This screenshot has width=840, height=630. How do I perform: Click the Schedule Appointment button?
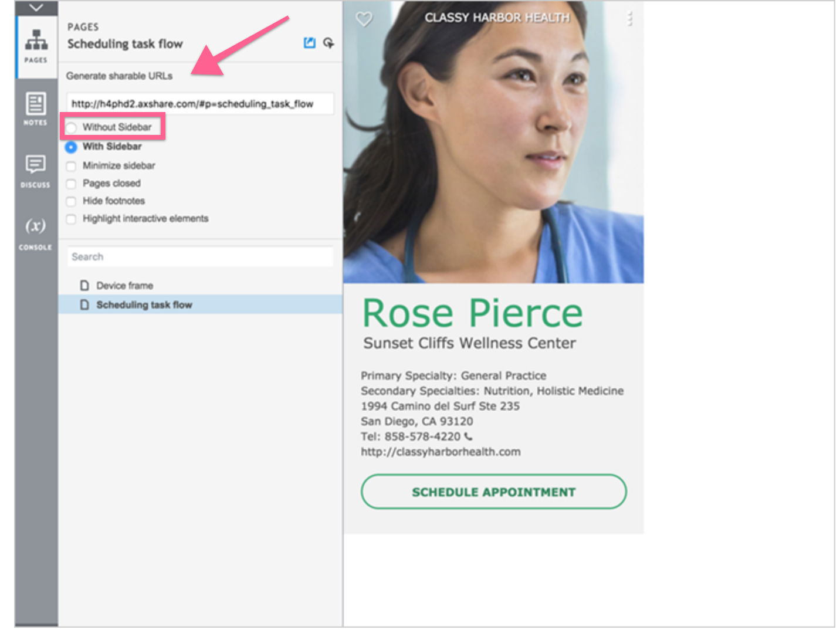pyautogui.click(x=493, y=492)
